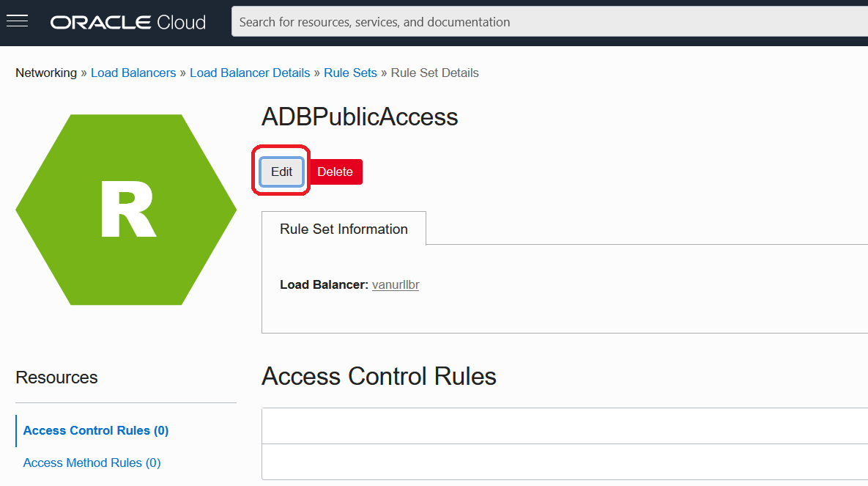Click the green R rule set icon
The height and width of the screenshot is (486, 868).
126,210
